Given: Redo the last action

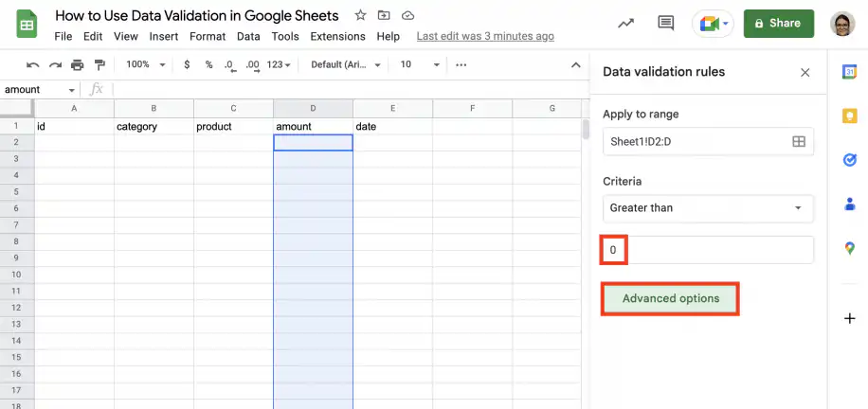Looking at the screenshot, I should point(55,64).
